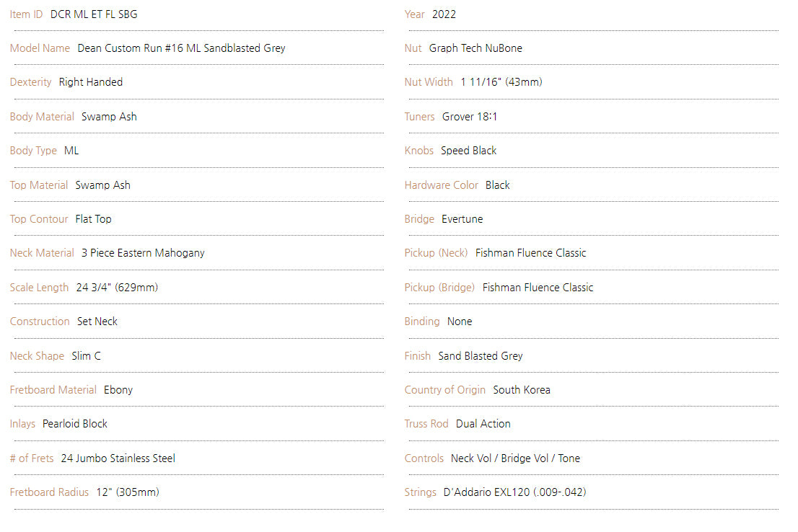Click the Construction value Set Neck
Viewport: 798px width, 532px height.
click(x=97, y=322)
